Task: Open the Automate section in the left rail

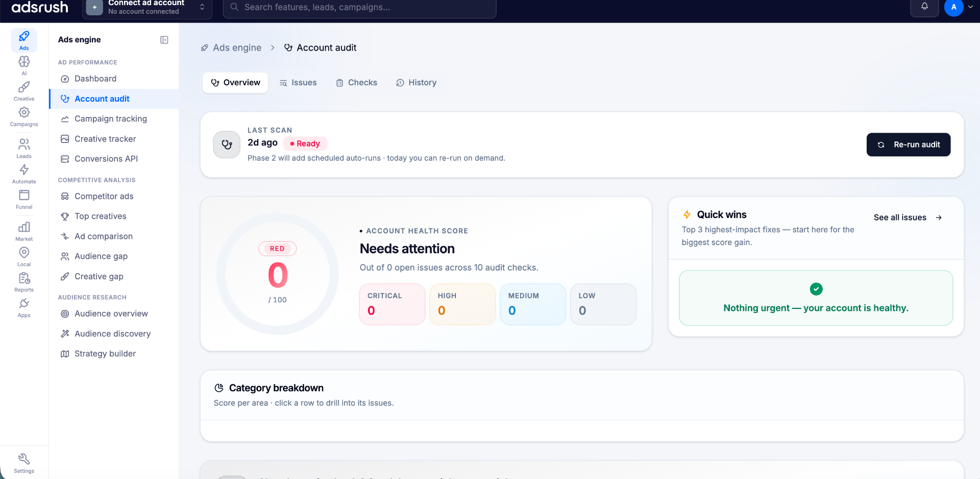Action: click(24, 174)
